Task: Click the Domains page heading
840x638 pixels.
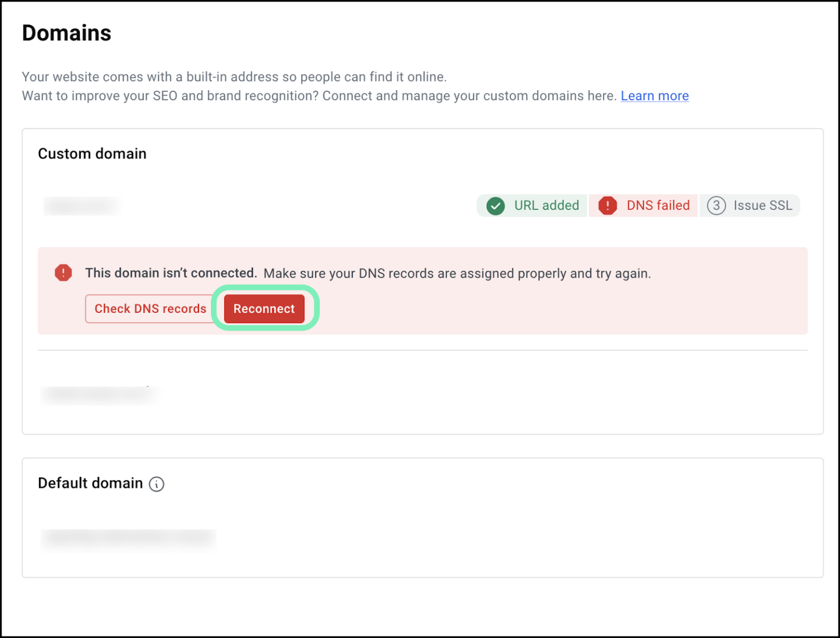Action: pos(66,33)
